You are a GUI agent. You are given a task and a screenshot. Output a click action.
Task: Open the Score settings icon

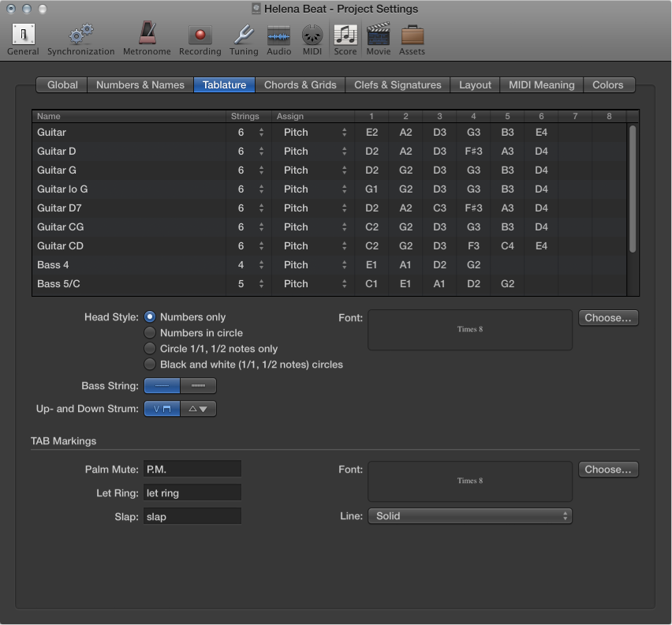(x=345, y=36)
